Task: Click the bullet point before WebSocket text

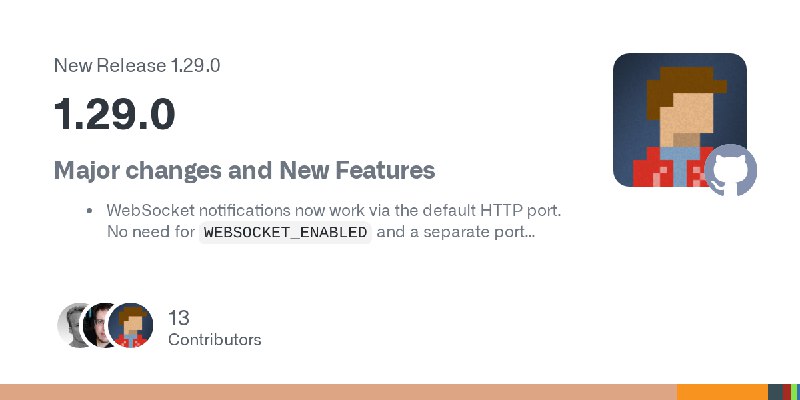Action: point(90,211)
